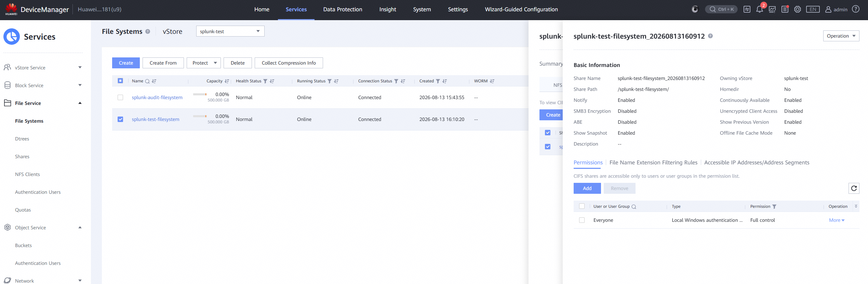Open the vStore splunk-test dropdown
868x284 pixels.
(230, 31)
